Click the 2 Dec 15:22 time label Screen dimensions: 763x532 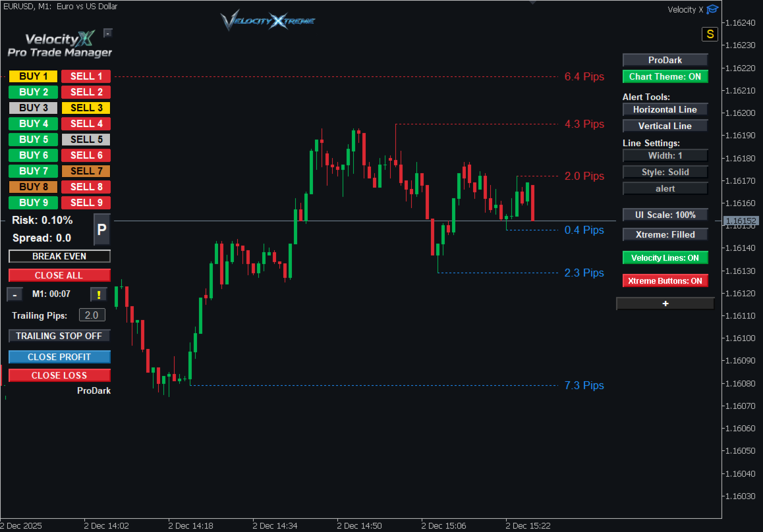click(528, 525)
